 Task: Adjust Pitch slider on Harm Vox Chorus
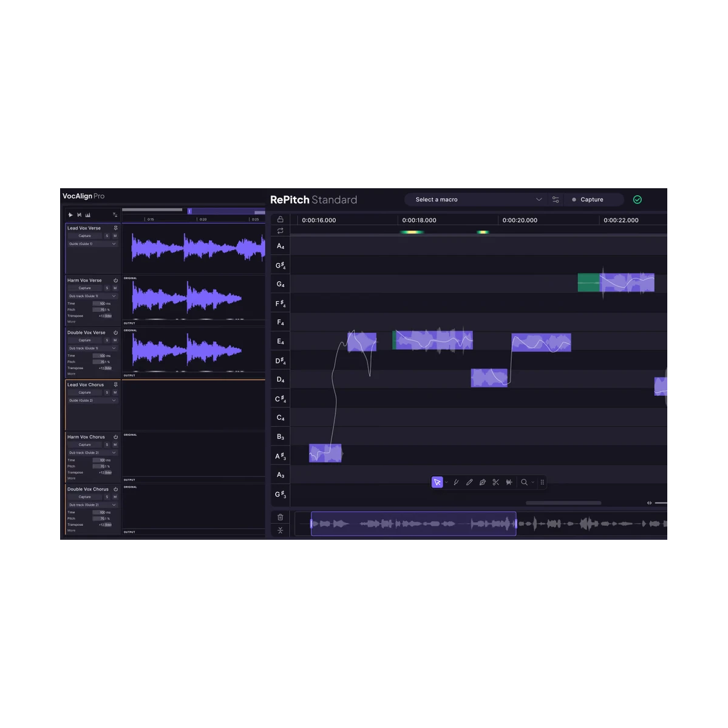click(x=102, y=466)
